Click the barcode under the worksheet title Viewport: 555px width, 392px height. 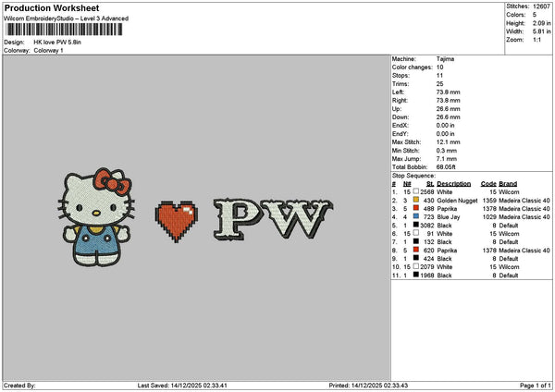pyautogui.click(x=64, y=30)
